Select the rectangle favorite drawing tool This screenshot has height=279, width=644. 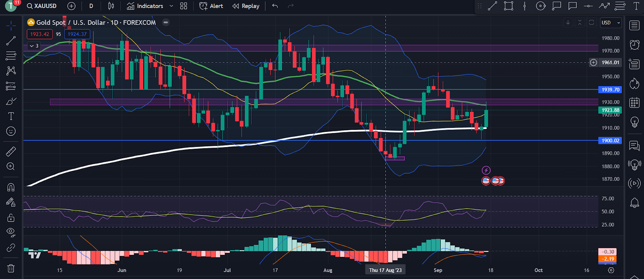(x=509, y=6)
